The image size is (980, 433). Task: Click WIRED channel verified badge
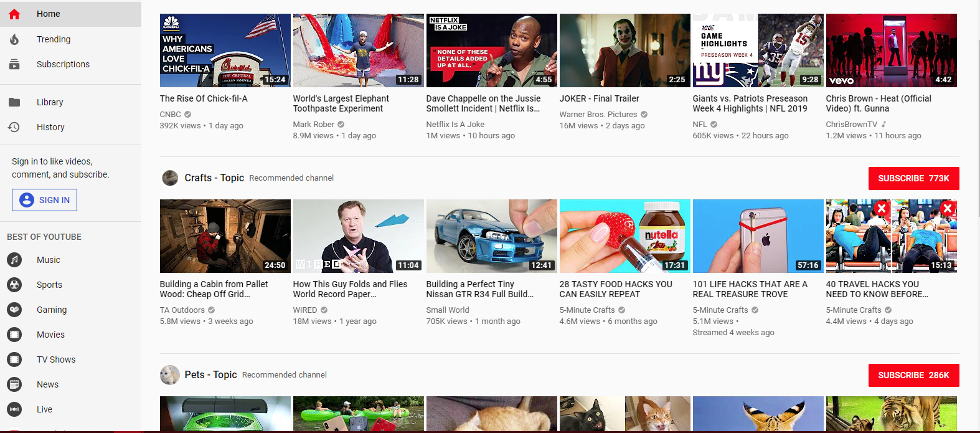(324, 310)
